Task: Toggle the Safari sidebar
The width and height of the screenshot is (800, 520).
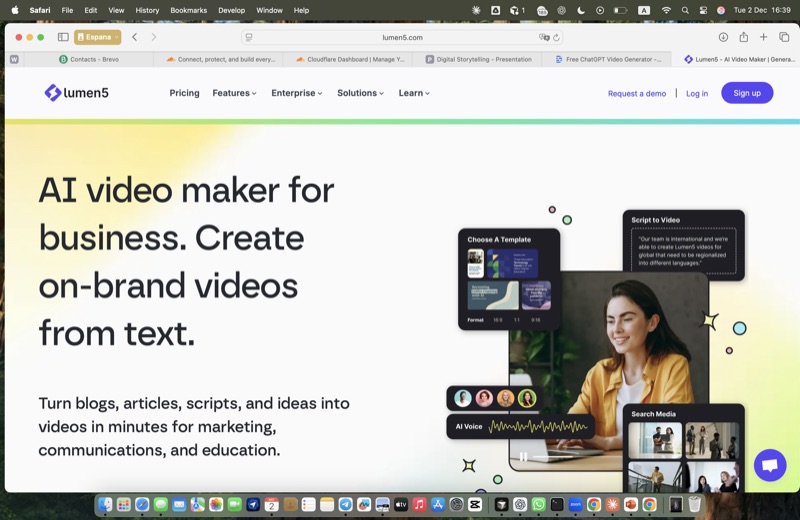Action: (x=63, y=37)
